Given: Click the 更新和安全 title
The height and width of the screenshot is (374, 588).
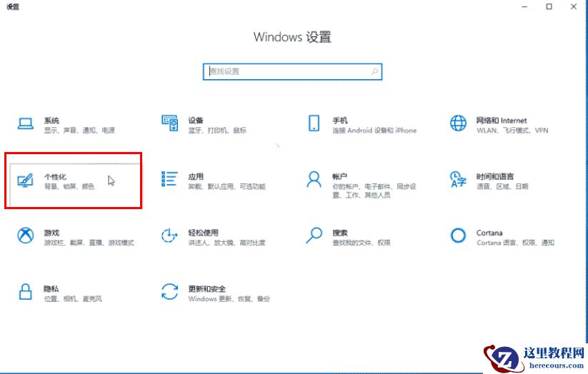Looking at the screenshot, I should [207, 289].
